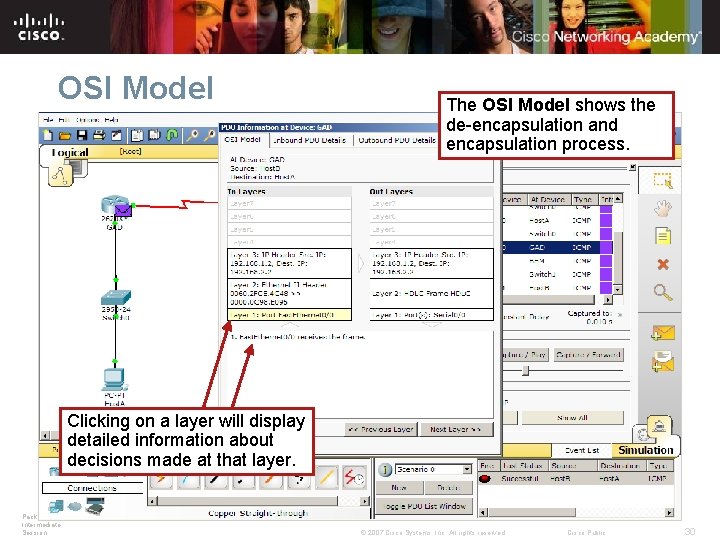The height and width of the screenshot is (540, 720).
Task: Select the 2950-24 switch device
Action: (x=116, y=297)
